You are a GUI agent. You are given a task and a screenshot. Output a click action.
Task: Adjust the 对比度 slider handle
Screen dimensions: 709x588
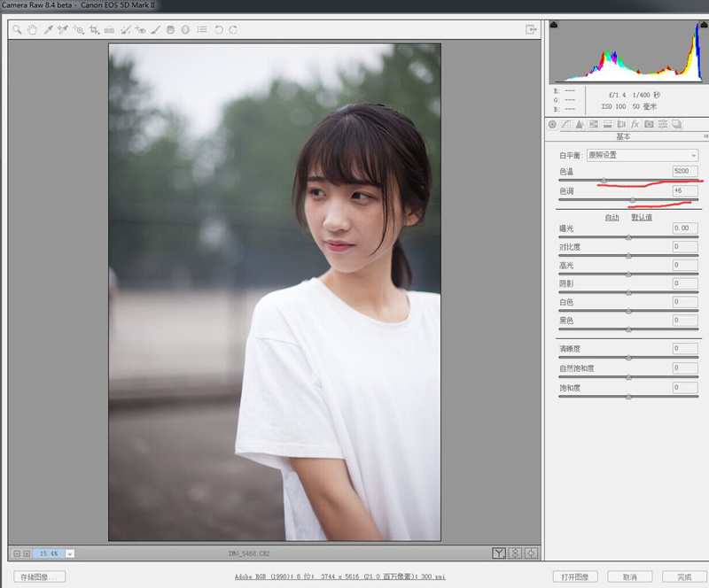click(x=628, y=256)
